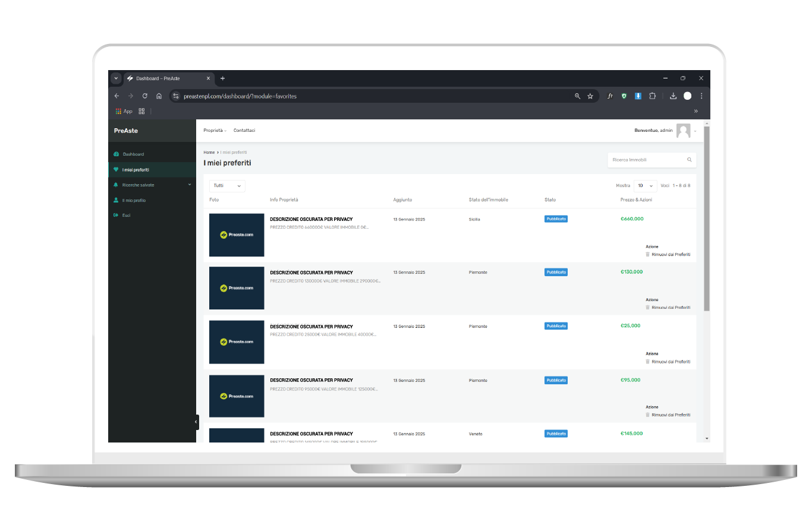The image size is (812, 531).
Task: Collapse the sidebar with arrow handle
Action: (196, 422)
